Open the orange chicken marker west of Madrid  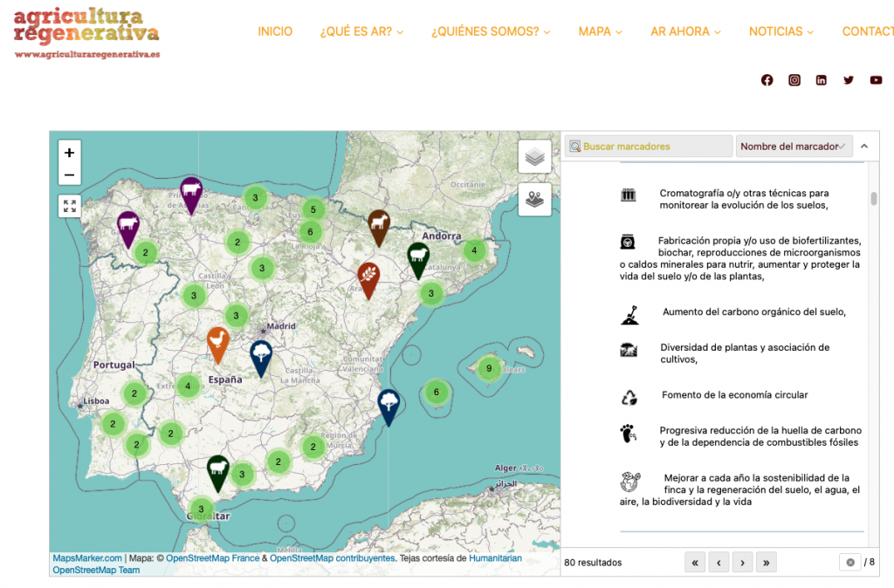point(217,344)
